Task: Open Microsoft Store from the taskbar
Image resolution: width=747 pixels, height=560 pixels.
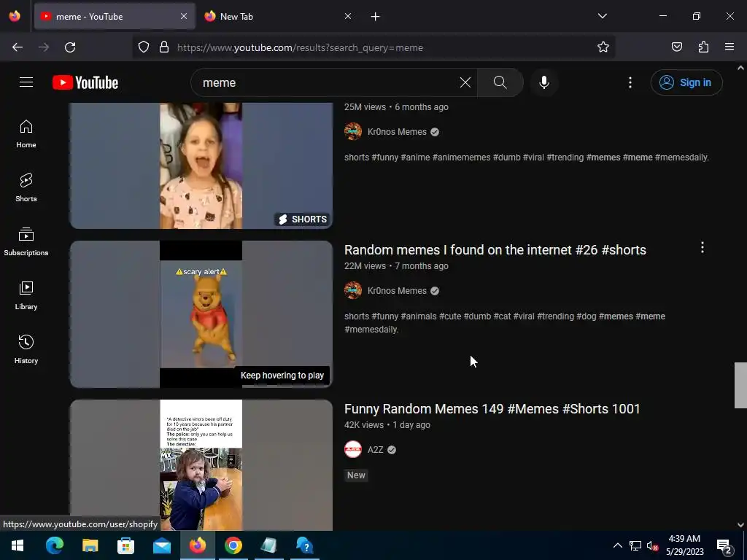Action: coord(125,545)
